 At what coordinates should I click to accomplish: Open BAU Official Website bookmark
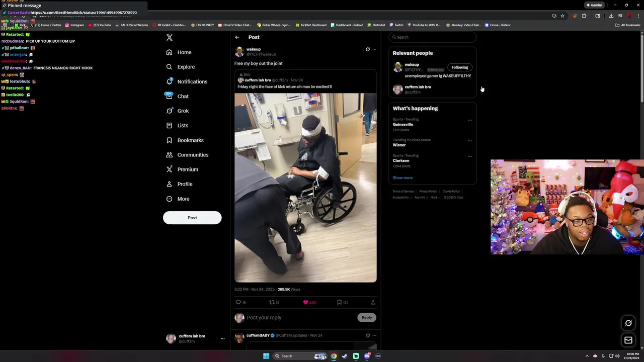pyautogui.click(x=132, y=25)
